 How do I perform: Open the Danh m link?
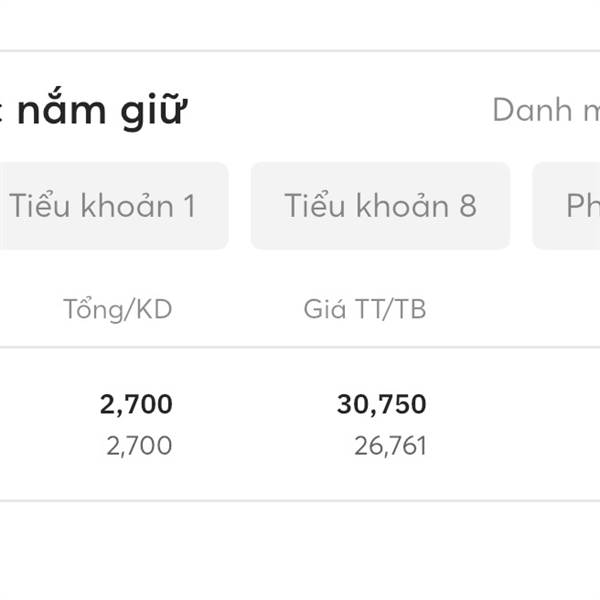(546, 110)
